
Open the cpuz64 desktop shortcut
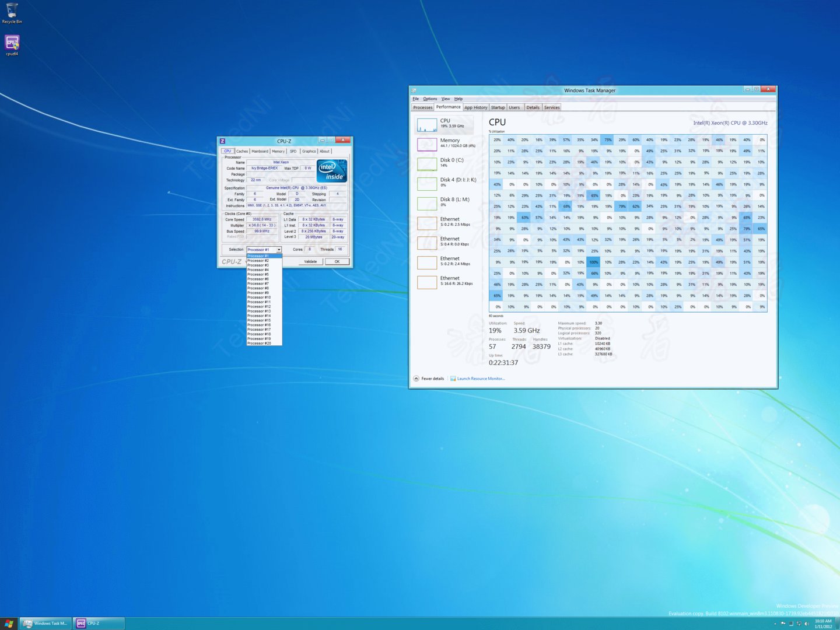11,43
